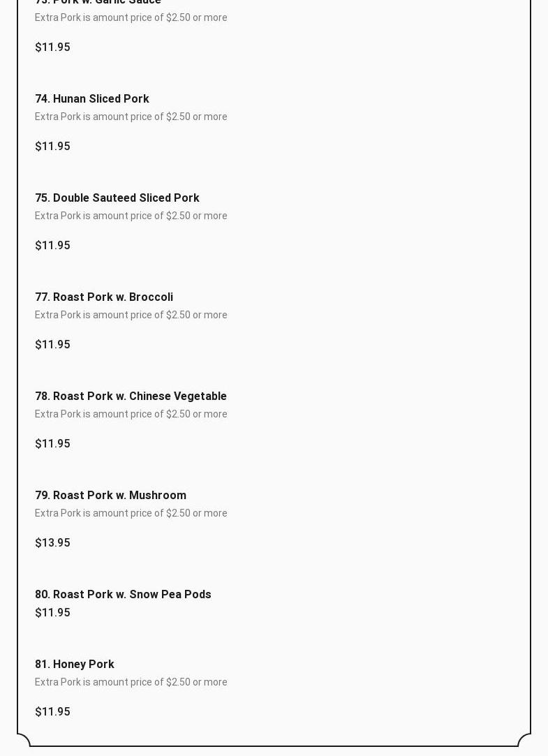Open the 81. Honey Pork item
548x756 pixels.
[75, 665]
